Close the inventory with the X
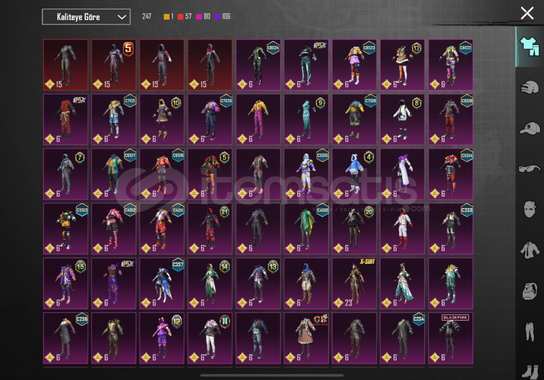 click(x=527, y=13)
